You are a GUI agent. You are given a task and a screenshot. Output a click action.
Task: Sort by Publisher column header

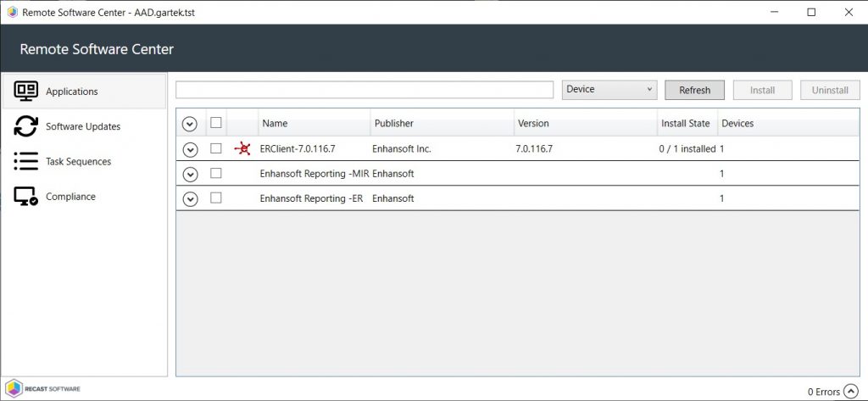pos(442,123)
